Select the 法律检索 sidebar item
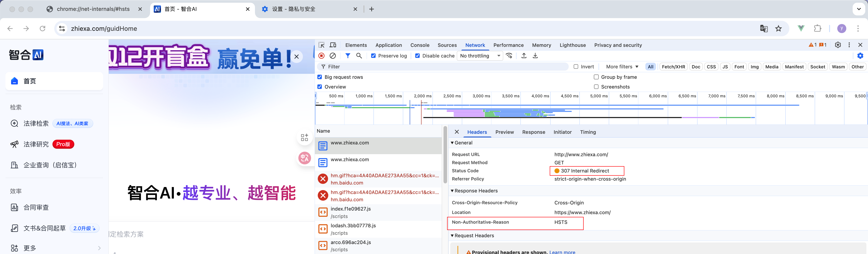 click(x=36, y=123)
